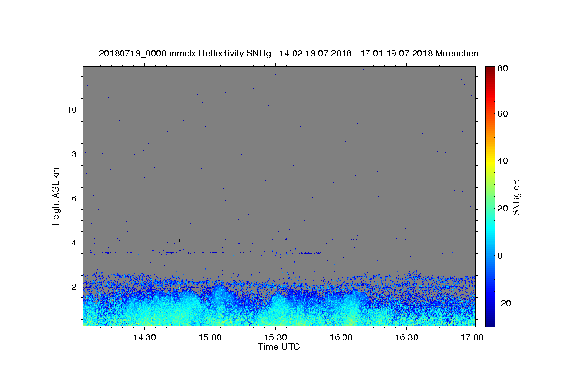This screenshot has height=392, width=588.
Task: Click the 17:00 time tick label
Action: (472, 337)
